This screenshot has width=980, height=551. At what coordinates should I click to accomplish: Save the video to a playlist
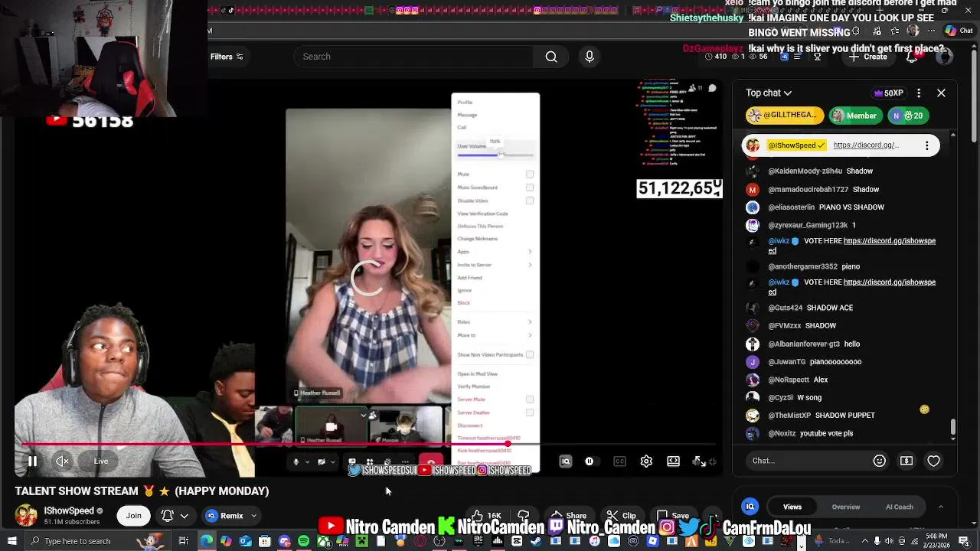tap(673, 516)
